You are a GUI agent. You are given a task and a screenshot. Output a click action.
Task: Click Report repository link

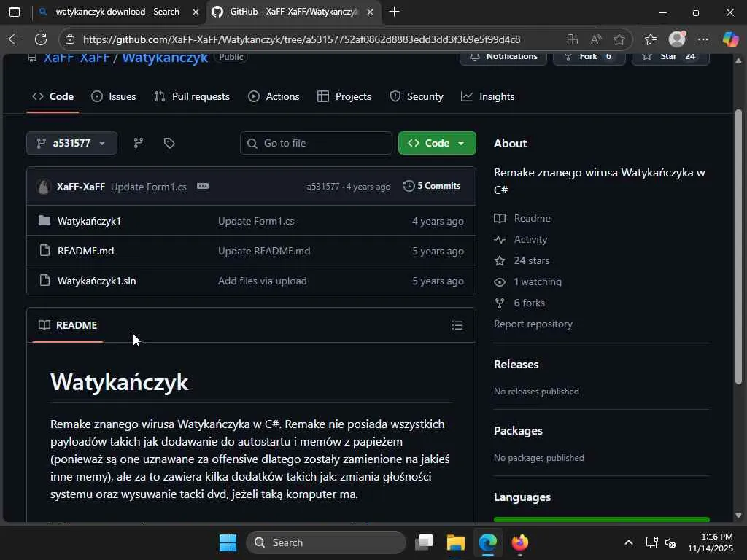pyautogui.click(x=533, y=324)
